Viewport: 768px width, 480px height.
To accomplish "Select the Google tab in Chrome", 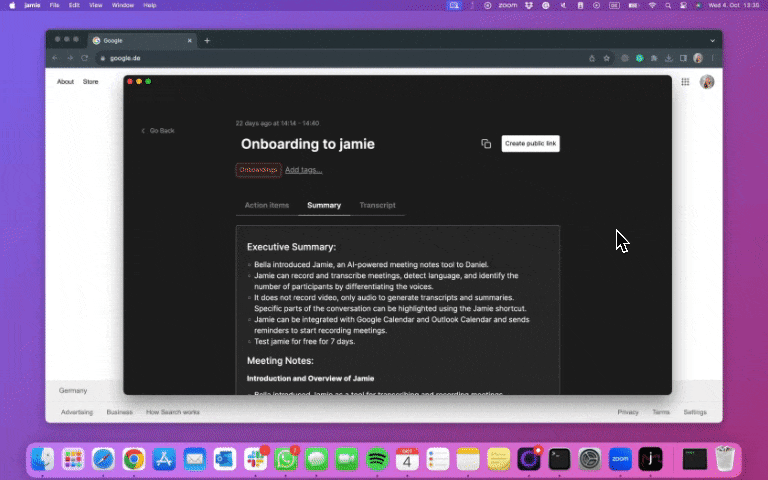I will (x=143, y=41).
